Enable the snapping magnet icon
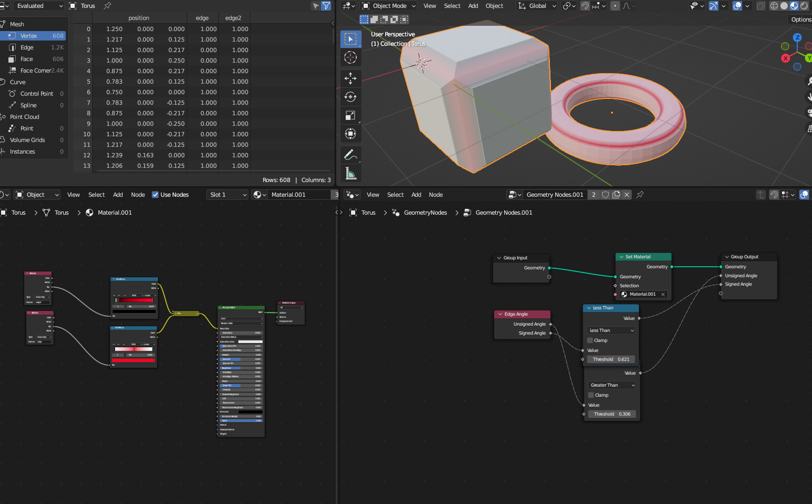Viewport: 812px width, 504px height. (585, 6)
